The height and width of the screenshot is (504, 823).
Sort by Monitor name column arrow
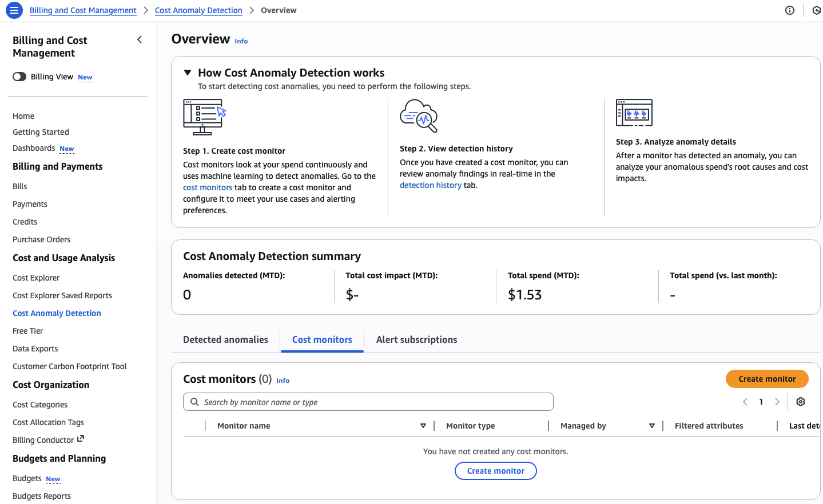pyautogui.click(x=423, y=426)
